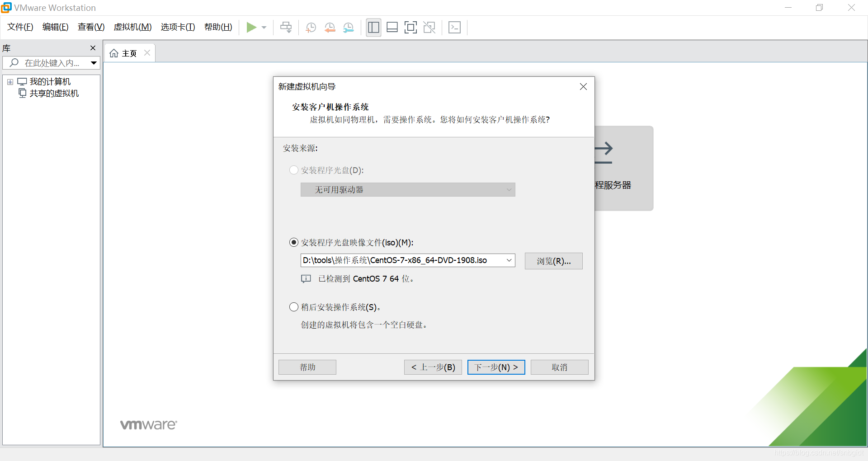Image resolution: width=868 pixels, height=461 pixels.
Task: Toggle the library sidebar view icon
Action: point(373,28)
